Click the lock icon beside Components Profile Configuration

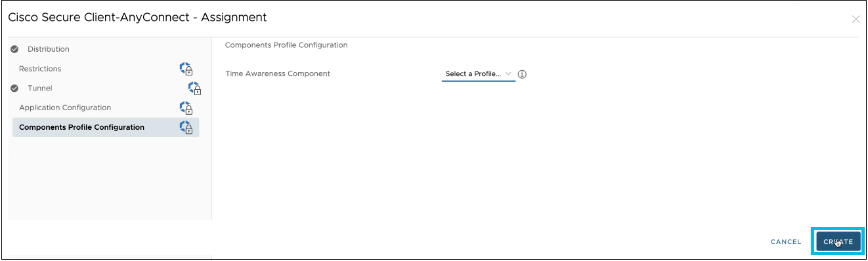click(186, 127)
